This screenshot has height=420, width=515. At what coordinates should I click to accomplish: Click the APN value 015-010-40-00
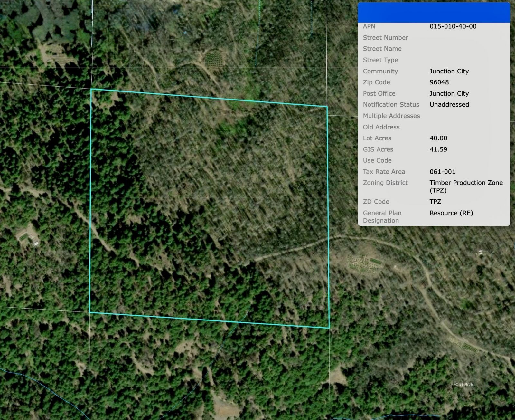(x=453, y=26)
